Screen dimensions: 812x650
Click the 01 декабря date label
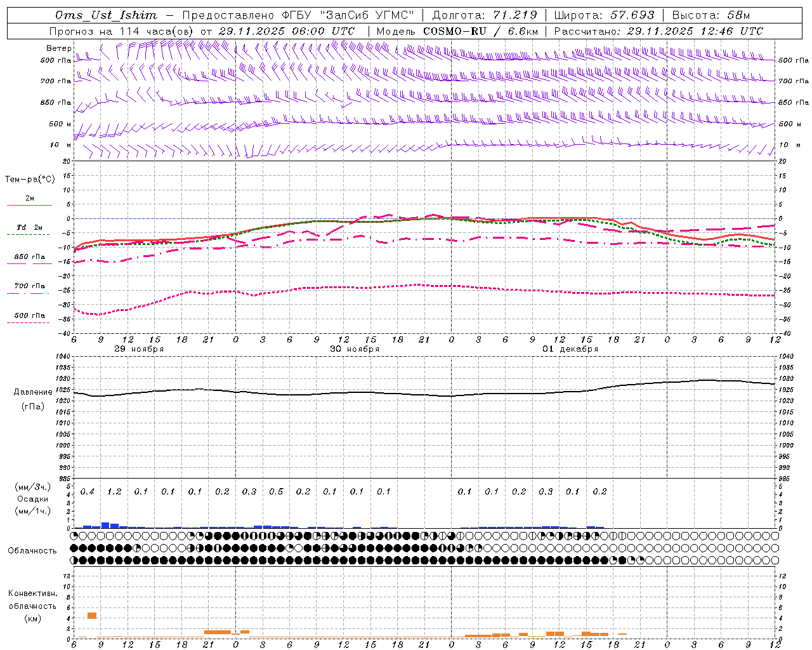tap(570, 349)
